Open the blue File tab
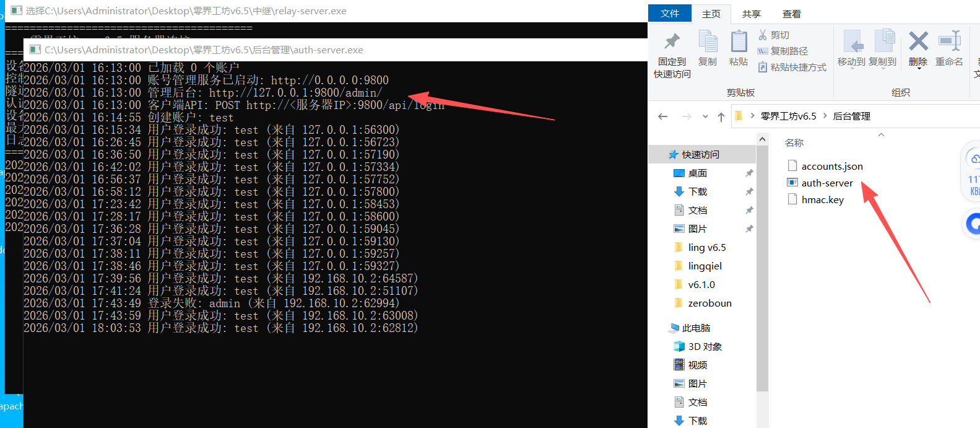Screen dimensions: 980x428 tap(669, 14)
